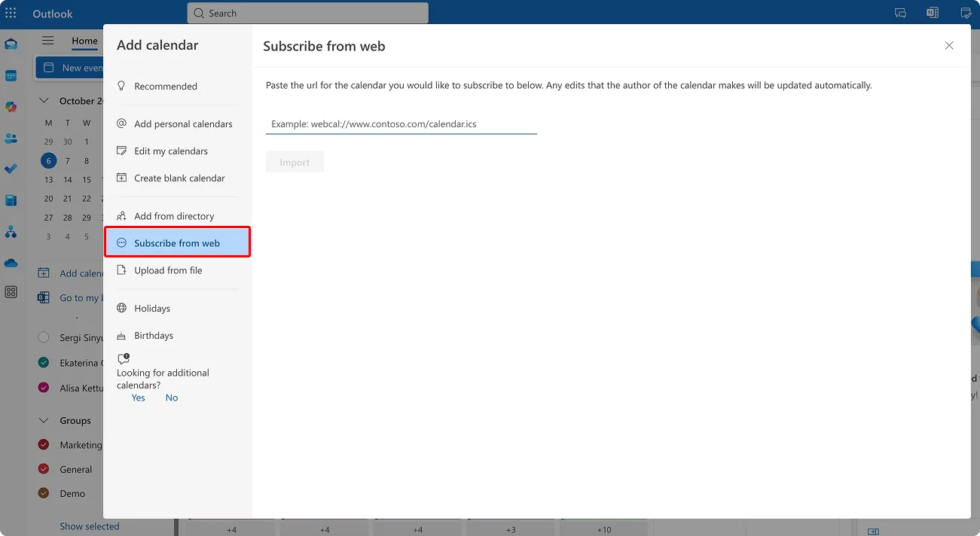Collapse the October month navigator

click(x=43, y=99)
